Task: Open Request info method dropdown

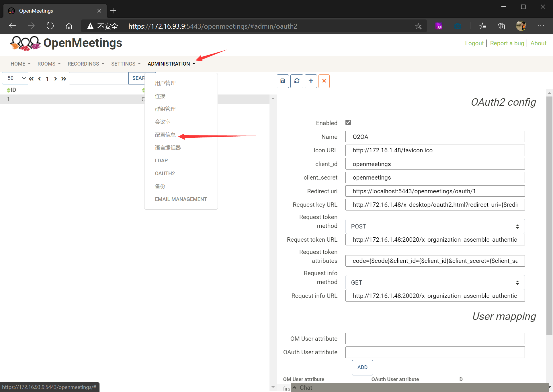Action: pos(435,283)
